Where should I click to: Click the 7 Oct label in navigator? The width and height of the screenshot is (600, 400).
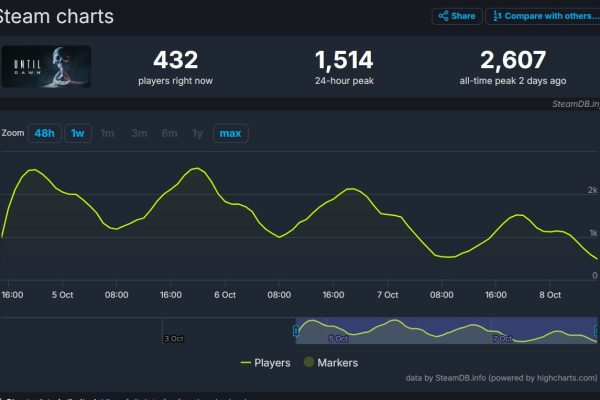[x=502, y=339]
